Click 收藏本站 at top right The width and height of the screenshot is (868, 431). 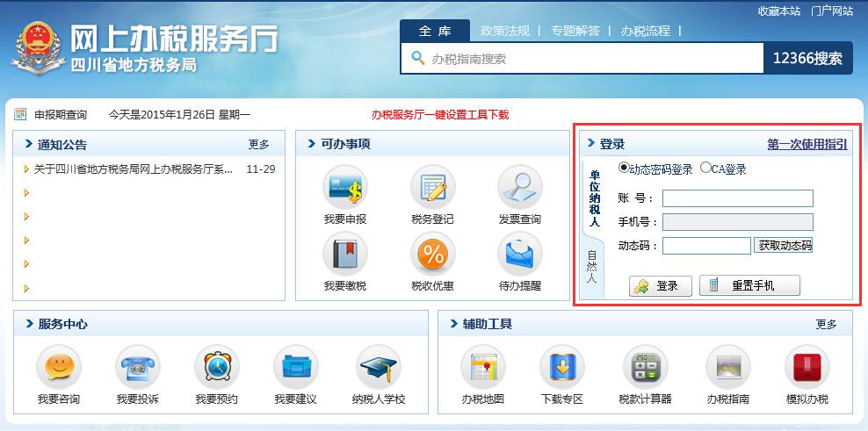[779, 11]
